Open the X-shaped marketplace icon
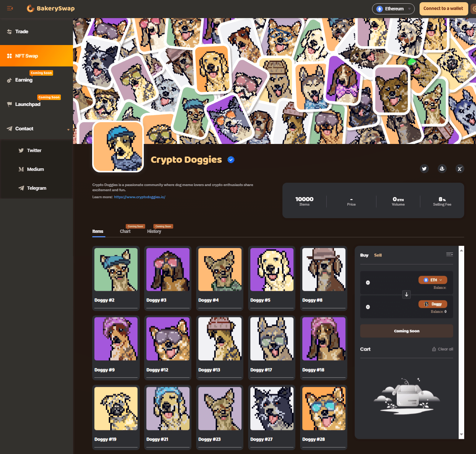This screenshot has width=476, height=454. pos(459,169)
